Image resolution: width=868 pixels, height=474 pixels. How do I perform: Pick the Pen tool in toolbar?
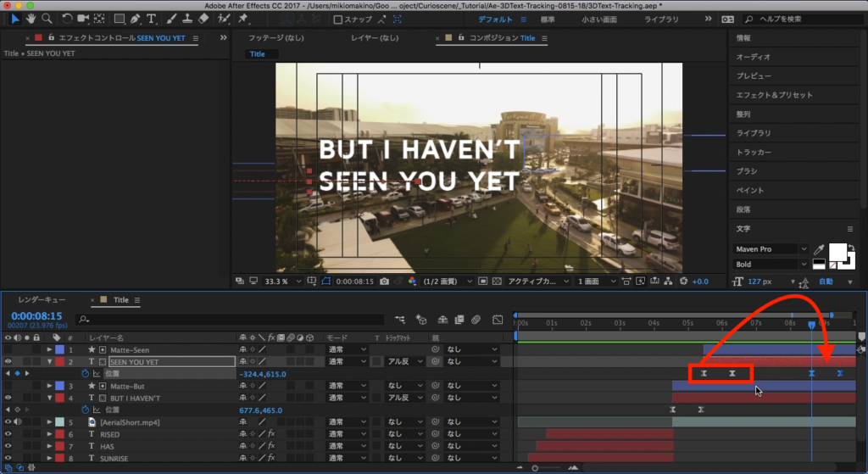tap(136, 19)
